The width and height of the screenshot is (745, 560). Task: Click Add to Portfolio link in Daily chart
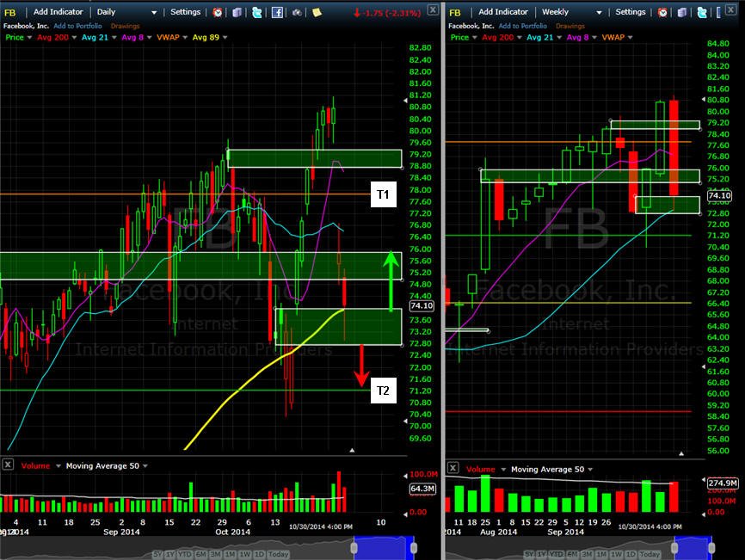click(77, 26)
